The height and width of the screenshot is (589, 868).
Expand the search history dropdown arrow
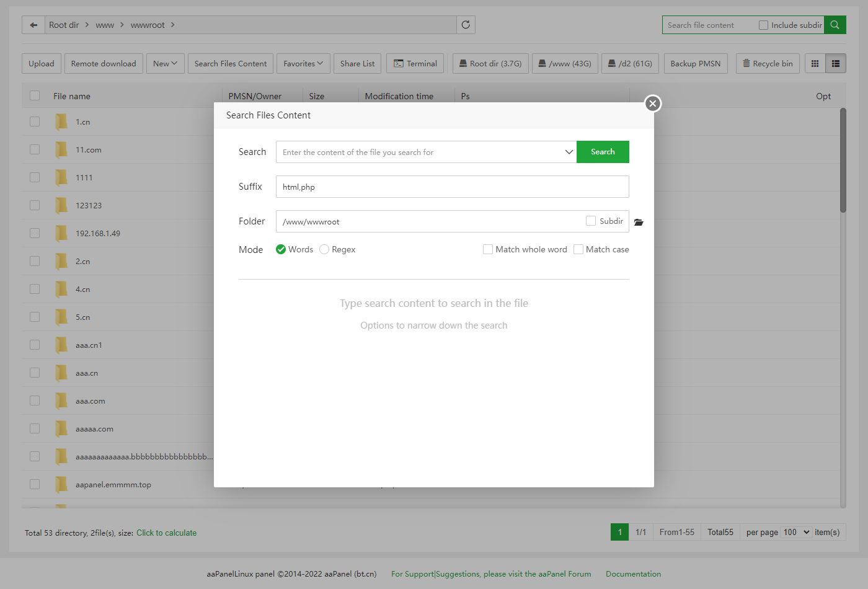(569, 152)
